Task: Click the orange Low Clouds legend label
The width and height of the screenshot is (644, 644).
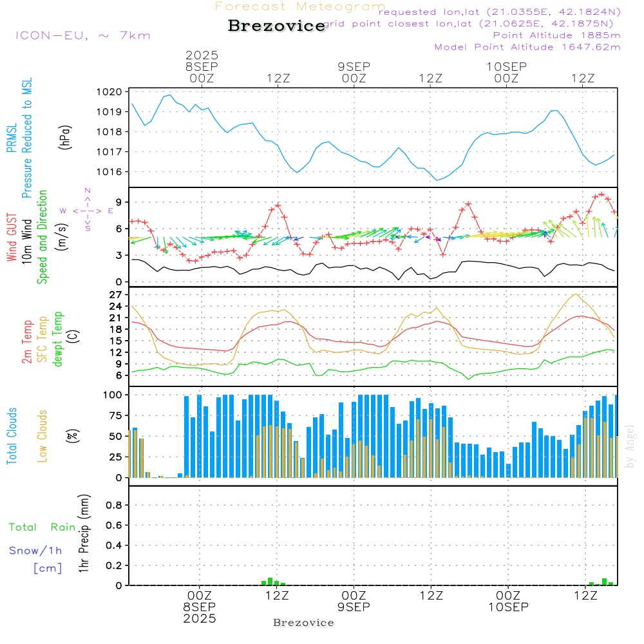Action: tap(43, 436)
